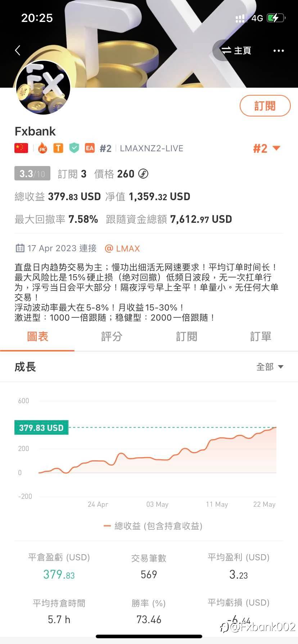
Task: Tap the PK flame badge icon
Action: 42,148
